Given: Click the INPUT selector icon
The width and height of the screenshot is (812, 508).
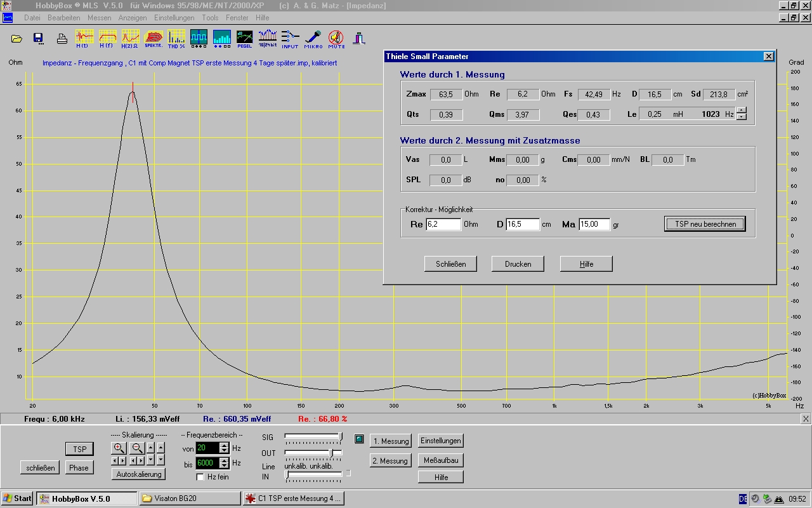Looking at the screenshot, I should [290, 38].
